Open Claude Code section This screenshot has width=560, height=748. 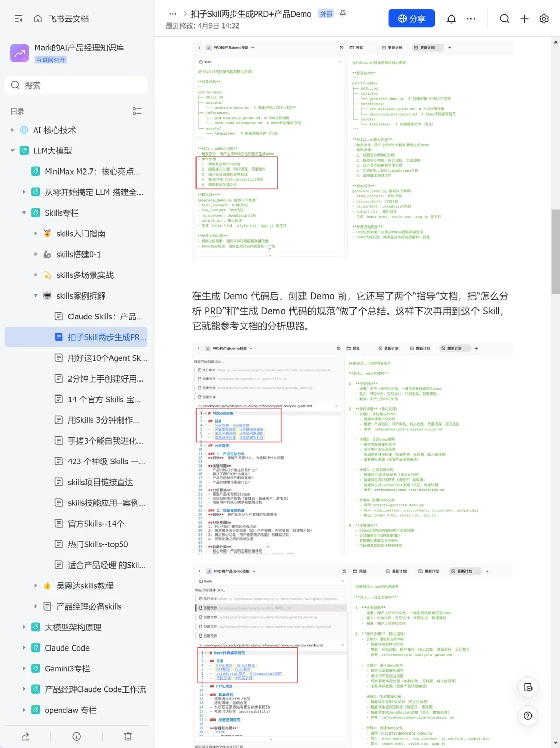pyautogui.click(x=67, y=648)
